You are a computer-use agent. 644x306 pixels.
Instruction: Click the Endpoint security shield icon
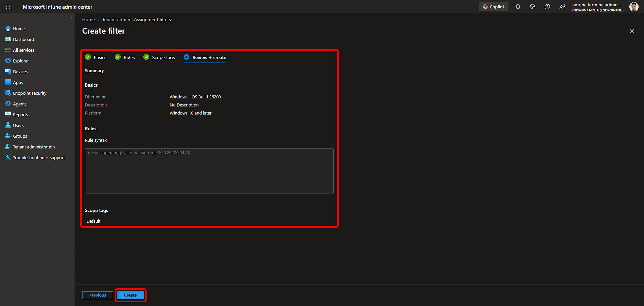[x=8, y=93]
